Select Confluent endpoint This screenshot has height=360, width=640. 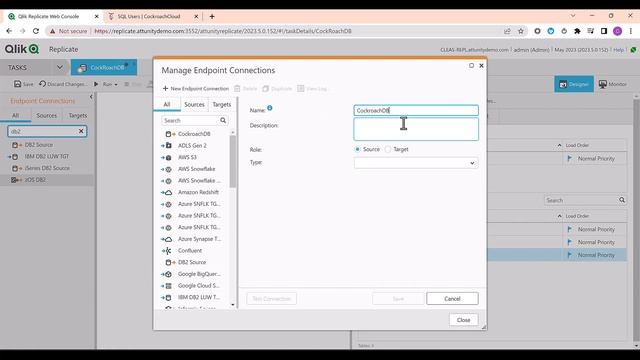coord(190,251)
